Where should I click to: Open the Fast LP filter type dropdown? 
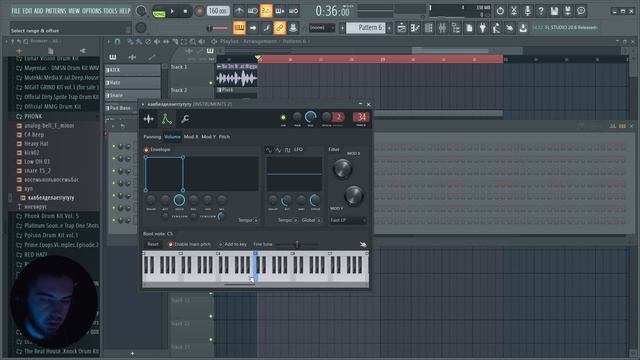coord(348,220)
